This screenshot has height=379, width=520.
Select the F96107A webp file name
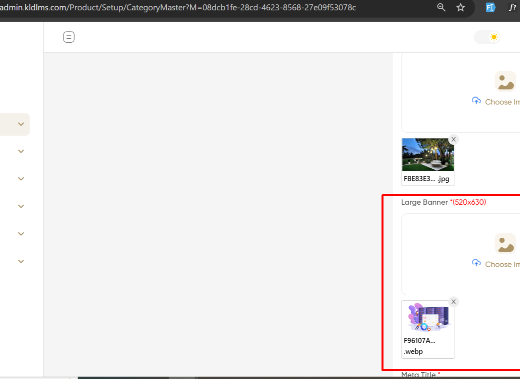pos(419,346)
